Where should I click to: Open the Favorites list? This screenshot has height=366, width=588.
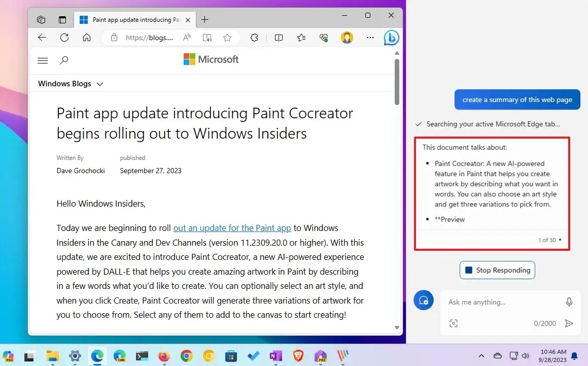tap(301, 38)
